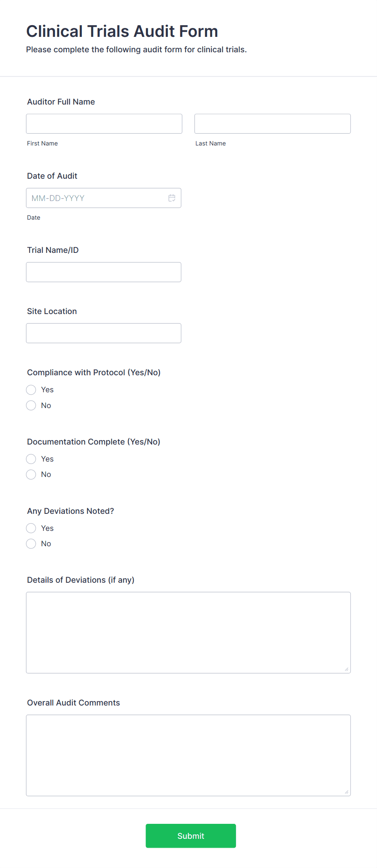Viewport: 377px width, 868px height.
Task: Select No for Compliance with Protocol
Action: click(31, 405)
